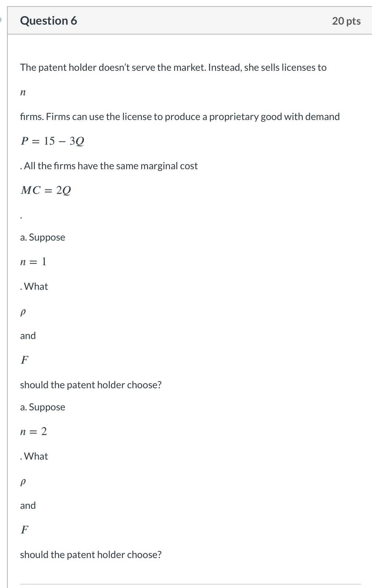Click the second 'a. Suppose' line
Viewport: 372px width, 588px height.
coord(43,407)
